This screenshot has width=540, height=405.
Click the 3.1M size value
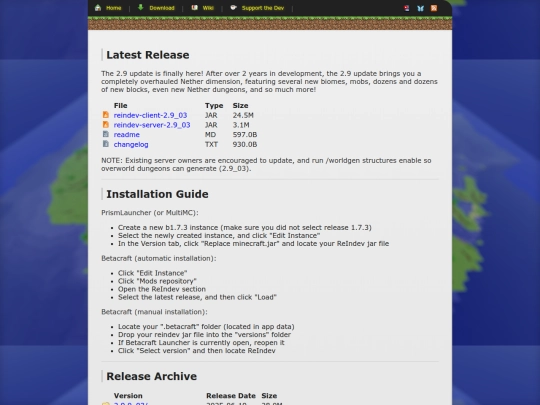241,125
